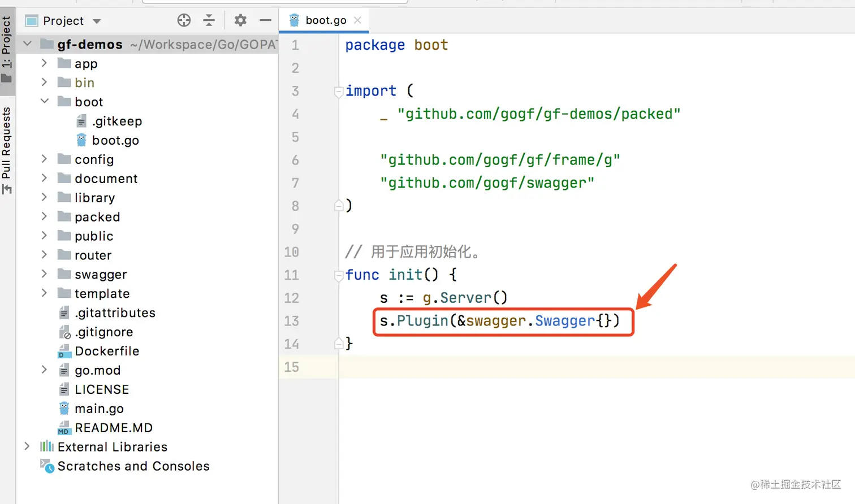Click line number 13 in gutter
The height and width of the screenshot is (504, 855).
point(291,321)
